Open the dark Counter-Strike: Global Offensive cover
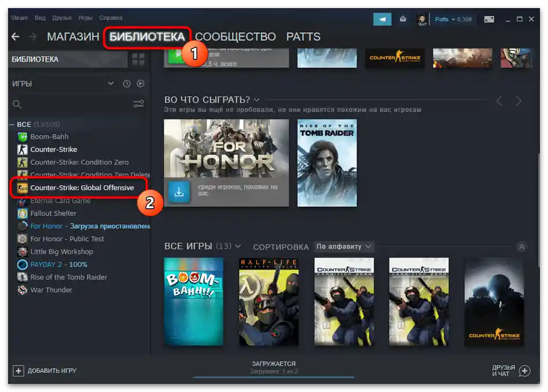 (x=494, y=301)
